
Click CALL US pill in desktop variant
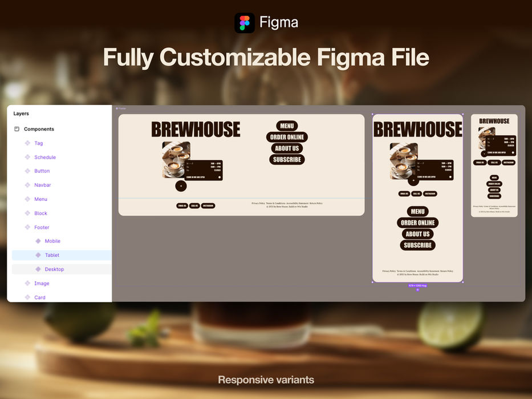[195, 206]
